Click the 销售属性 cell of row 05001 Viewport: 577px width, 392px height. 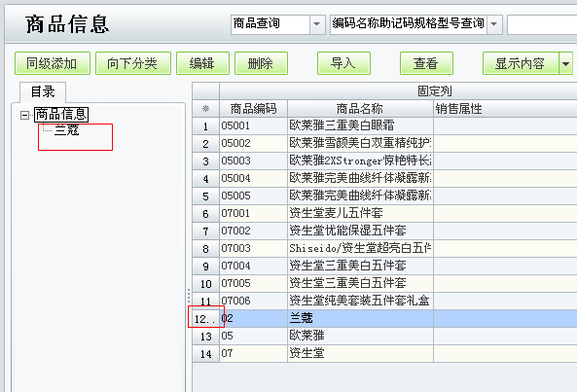(505, 125)
